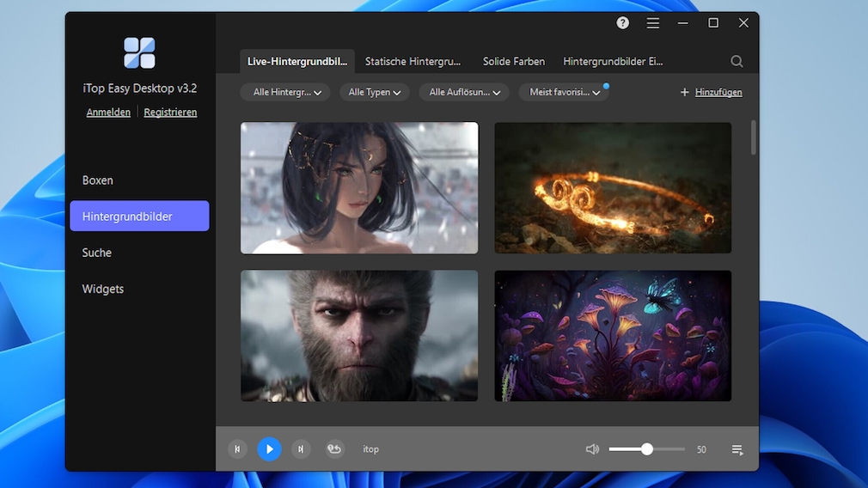Expand the Alle Typen filter dropdown
Image resolution: width=868 pixels, height=488 pixels.
click(374, 93)
